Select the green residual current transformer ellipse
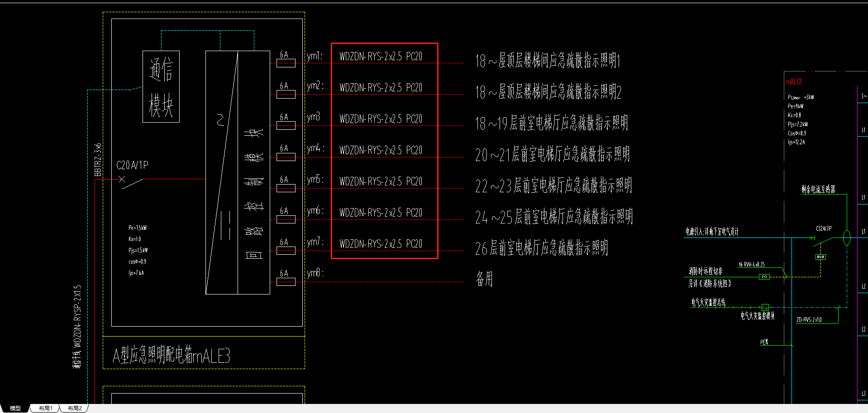Image resolution: width=868 pixels, height=413 pixels. pos(847,237)
